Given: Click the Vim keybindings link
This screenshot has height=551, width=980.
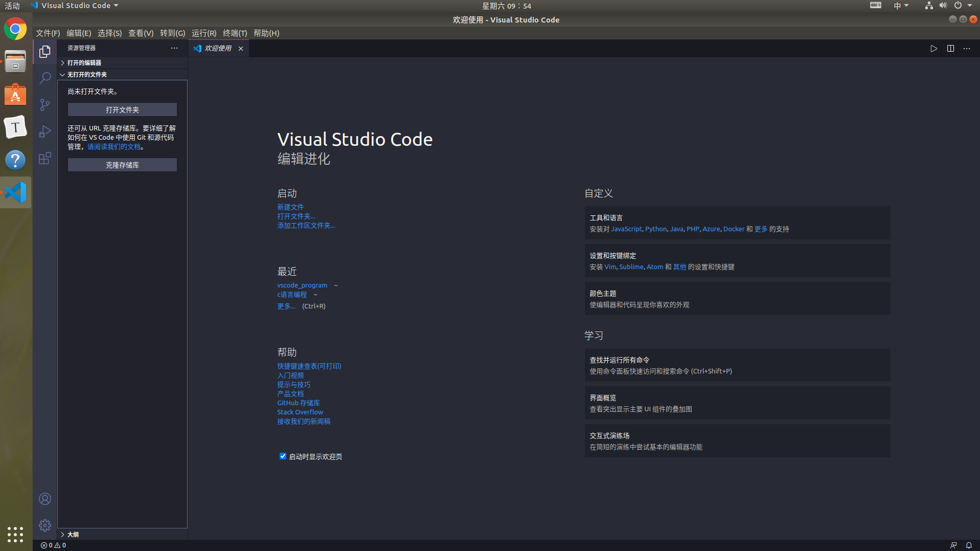Looking at the screenshot, I should [x=610, y=267].
